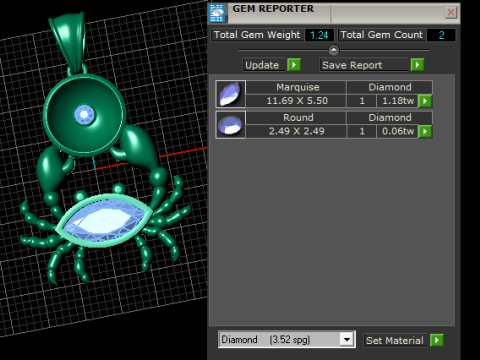This screenshot has height=360, width=480.
Task: Open the Diamond (3.52 spg) material dropdown
Action: coord(347,339)
